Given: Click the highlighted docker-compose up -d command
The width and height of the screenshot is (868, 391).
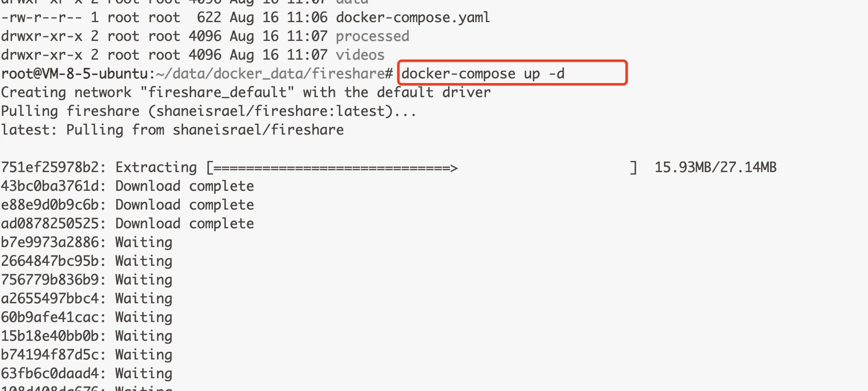Looking at the screenshot, I should 483,74.
